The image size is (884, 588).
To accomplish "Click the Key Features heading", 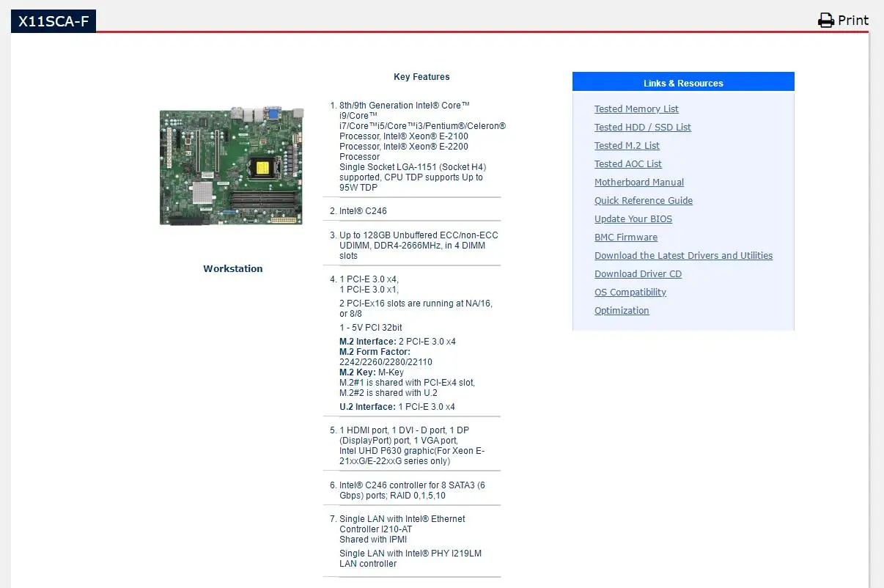I will click(x=421, y=76).
